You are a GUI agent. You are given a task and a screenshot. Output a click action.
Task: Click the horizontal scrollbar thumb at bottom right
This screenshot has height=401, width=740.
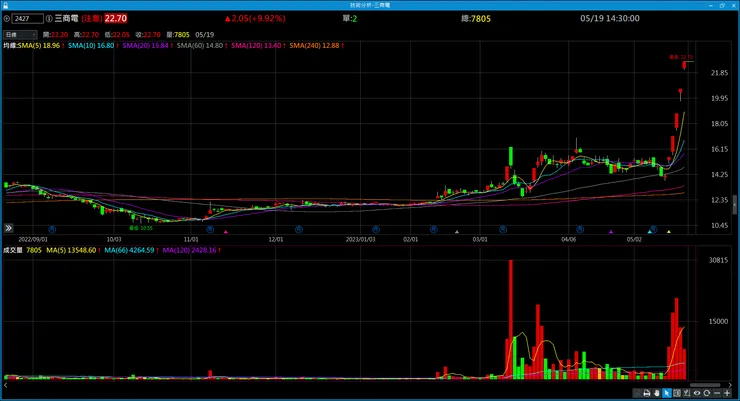click(705, 385)
